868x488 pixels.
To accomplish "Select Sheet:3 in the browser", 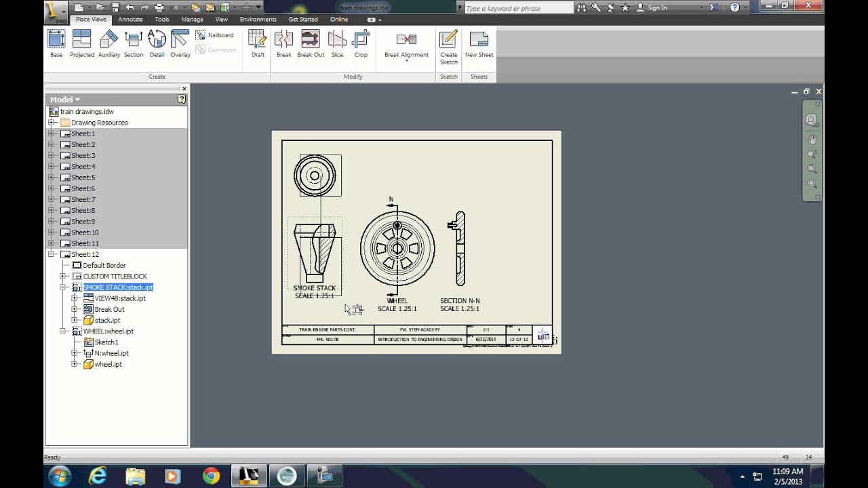I will point(83,156).
